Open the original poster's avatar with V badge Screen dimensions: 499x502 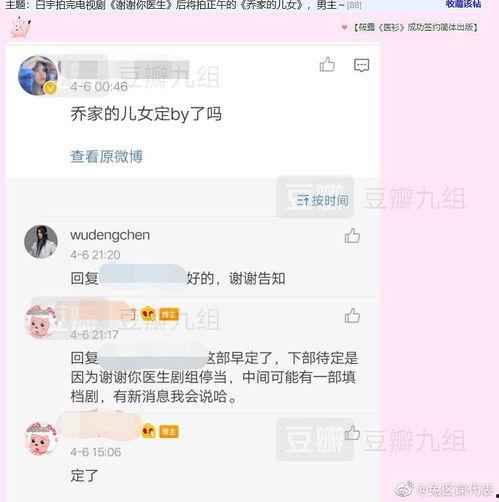coord(38,76)
